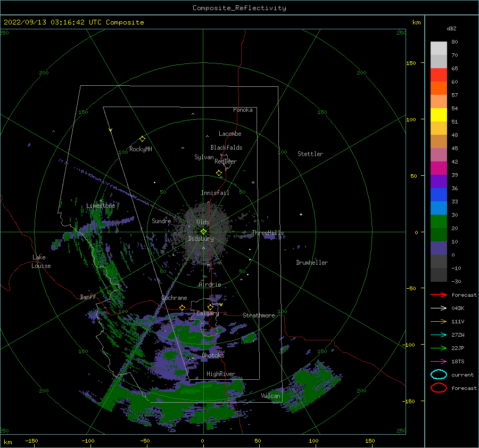Click the magenta arrow labeled 18TS
This screenshot has width=479, height=448.
pyautogui.click(x=439, y=362)
